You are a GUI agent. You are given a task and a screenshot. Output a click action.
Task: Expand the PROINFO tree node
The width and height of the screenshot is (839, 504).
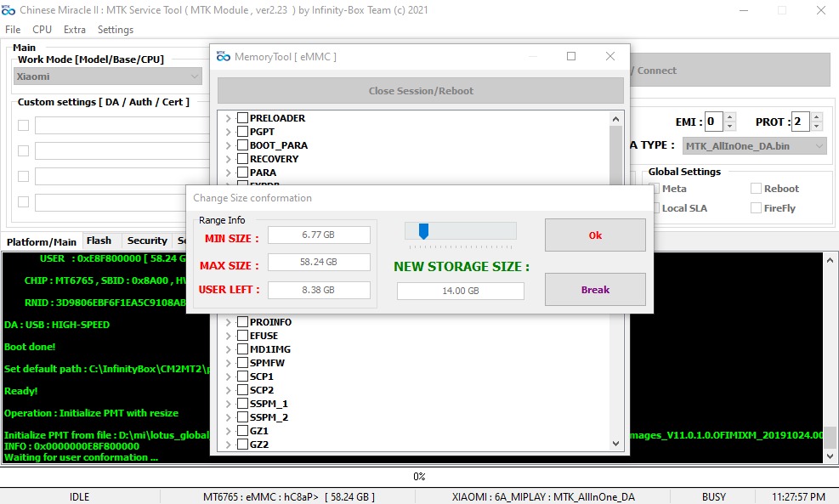point(228,322)
